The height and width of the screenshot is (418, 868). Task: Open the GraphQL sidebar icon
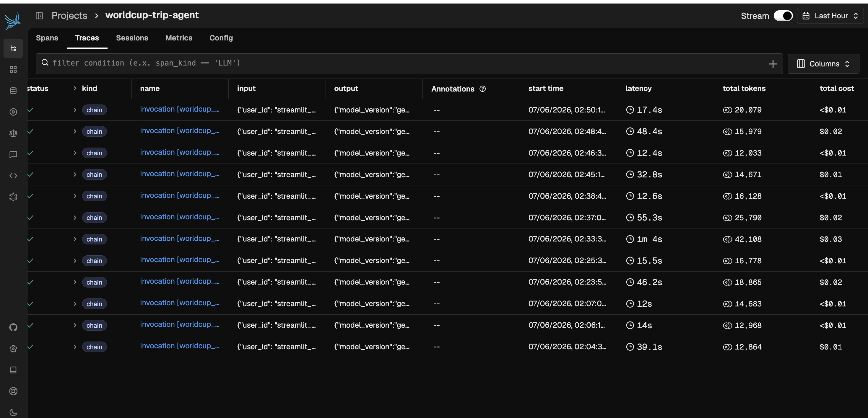point(13,197)
